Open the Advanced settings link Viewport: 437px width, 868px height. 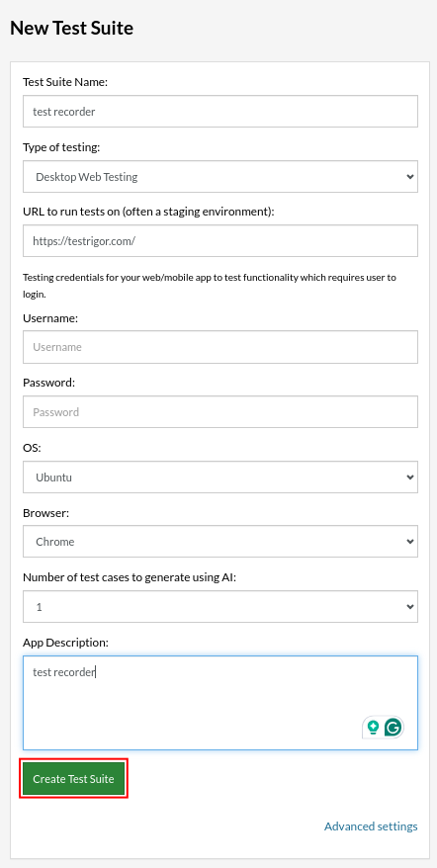pos(371,826)
